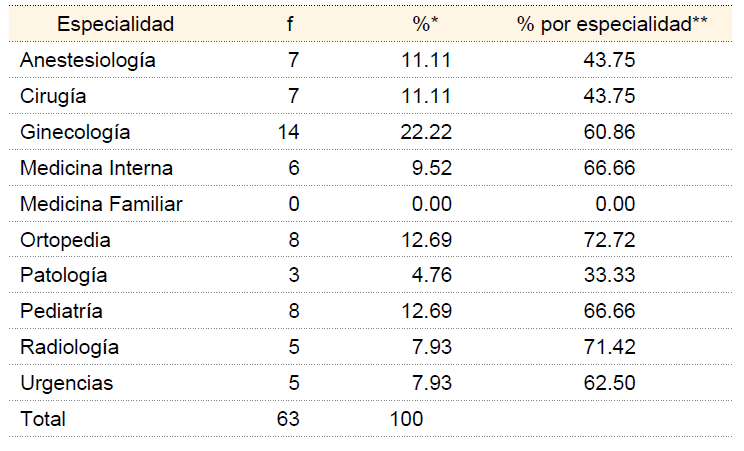744x451 pixels.
Task: Click the f column header
Action: tap(289, 24)
